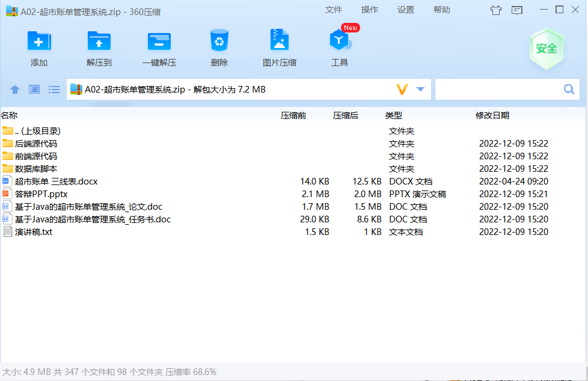Select the 答辩PPT.pptx file
Viewport: 588px width, 381px height.
point(41,194)
